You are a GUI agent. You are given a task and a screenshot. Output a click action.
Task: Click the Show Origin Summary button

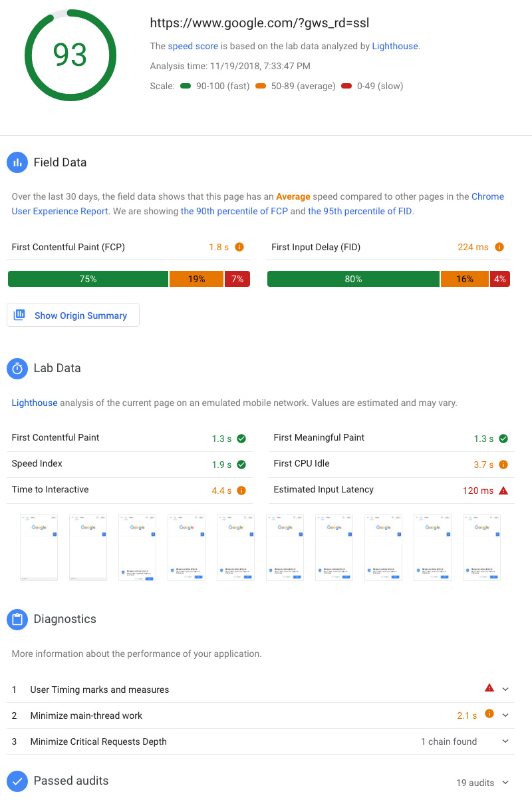pyautogui.click(x=73, y=315)
